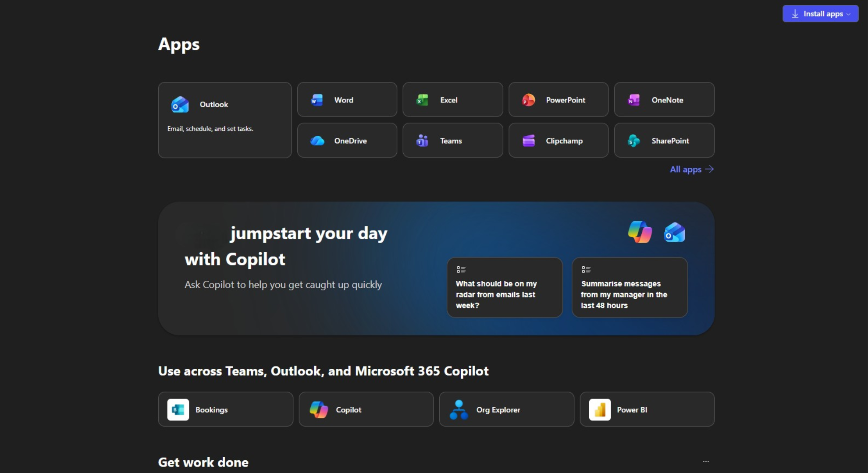Expand the Install apps dropdown
This screenshot has height=473, width=868.
point(820,14)
